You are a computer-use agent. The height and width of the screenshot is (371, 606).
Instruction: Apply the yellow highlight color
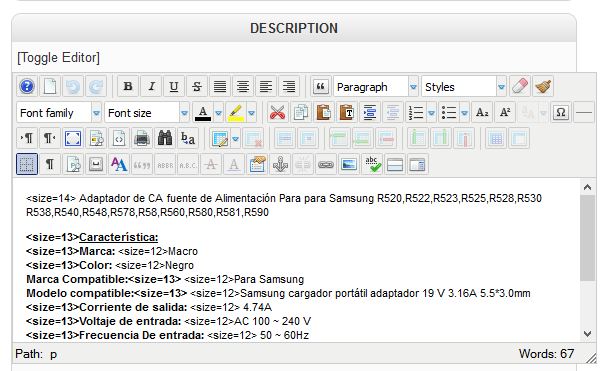[236, 113]
